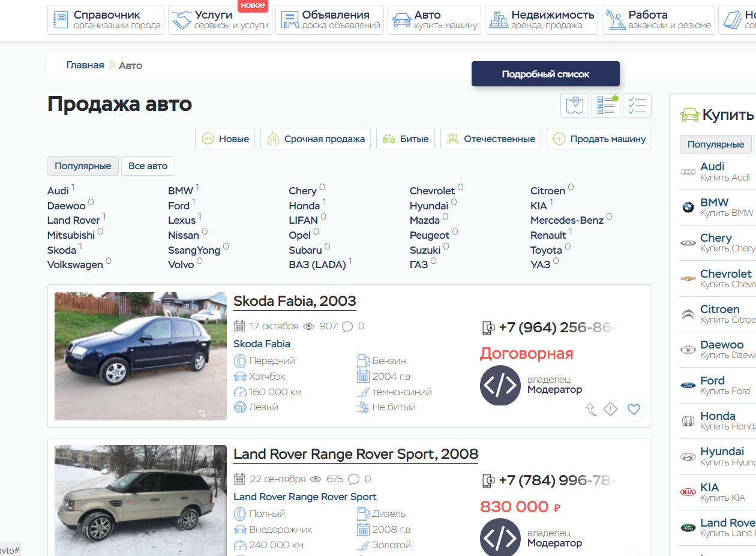Screen dimensions: 756x556
Task: Click the report warning icon on Skoda listing
Action: click(610, 410)
